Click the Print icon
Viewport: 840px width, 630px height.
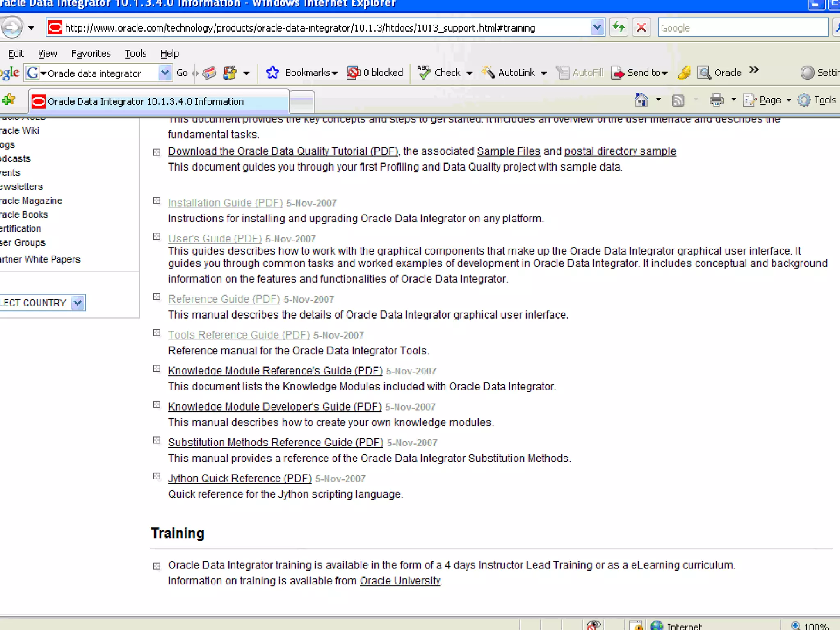pos(716,100)
